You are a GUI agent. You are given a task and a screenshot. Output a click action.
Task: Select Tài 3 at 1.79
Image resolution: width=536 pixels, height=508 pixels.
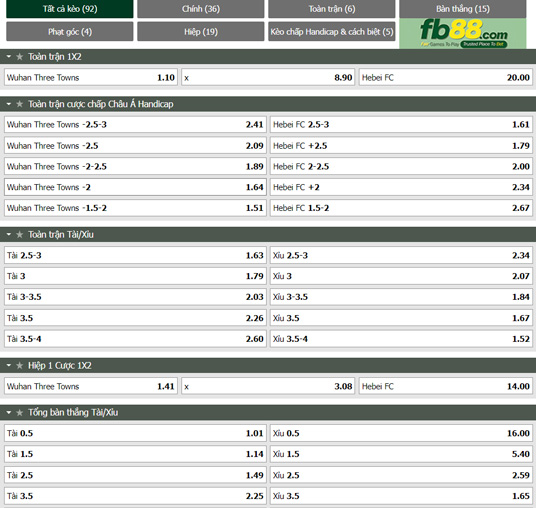click(x=135, y=276)
